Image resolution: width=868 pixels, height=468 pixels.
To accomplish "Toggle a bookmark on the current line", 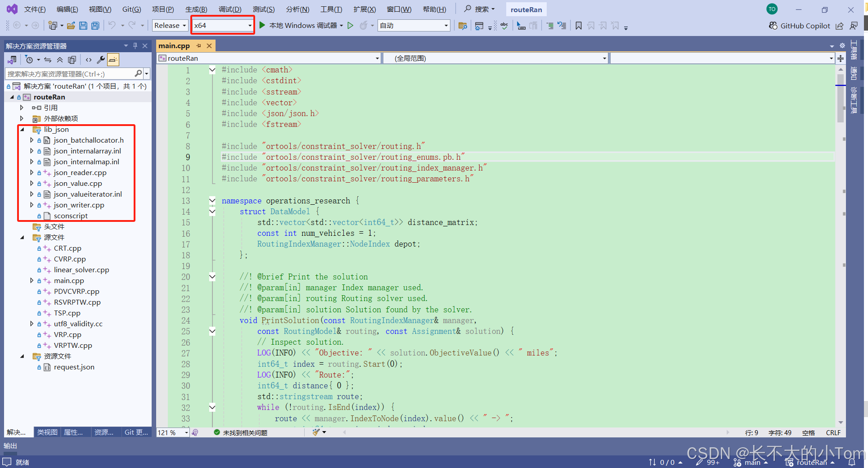I will 578,26.
